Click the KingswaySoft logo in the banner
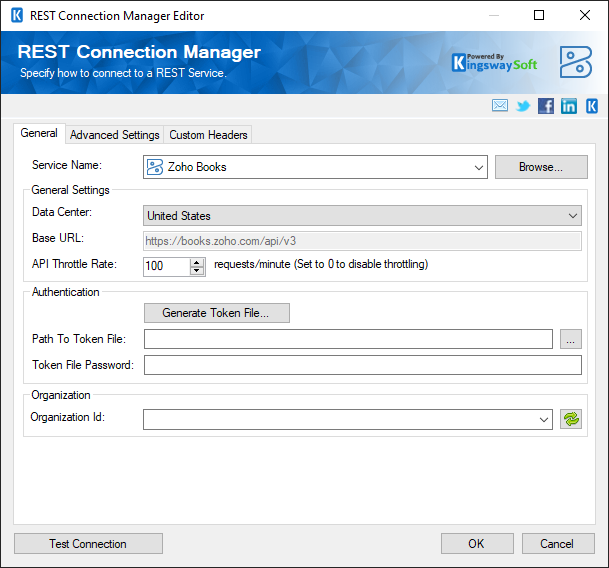 tap(495, 63)
